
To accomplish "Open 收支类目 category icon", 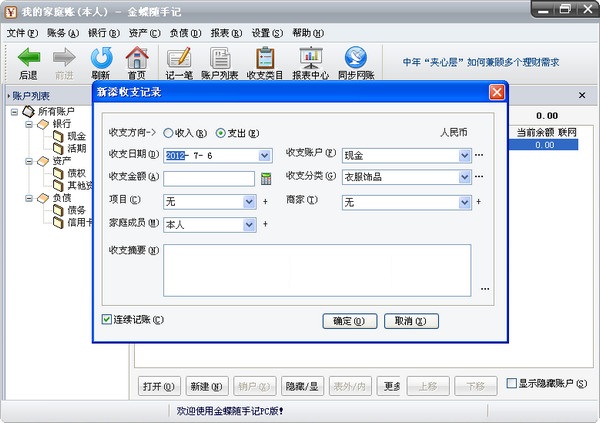I will (x=265, y=58).
